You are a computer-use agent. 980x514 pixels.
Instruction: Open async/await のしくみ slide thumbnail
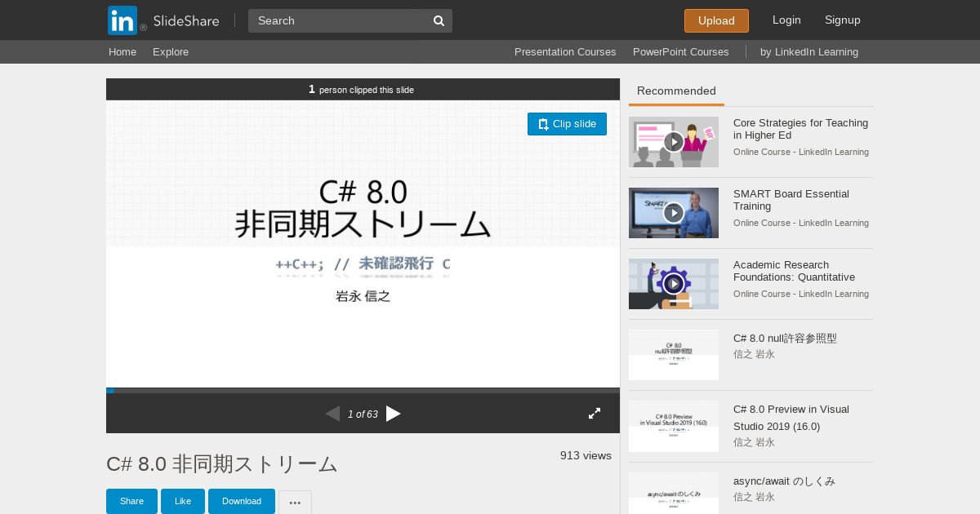click(x=674, y=493)
